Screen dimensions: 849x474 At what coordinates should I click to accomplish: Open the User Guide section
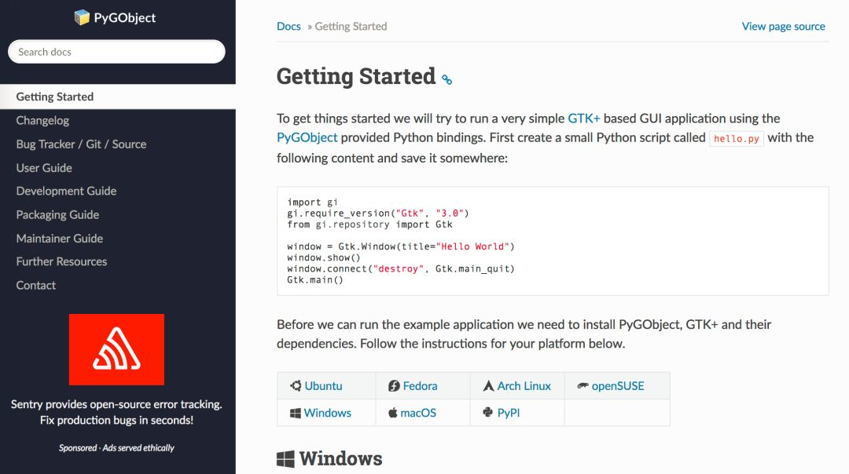pos(44,168)
